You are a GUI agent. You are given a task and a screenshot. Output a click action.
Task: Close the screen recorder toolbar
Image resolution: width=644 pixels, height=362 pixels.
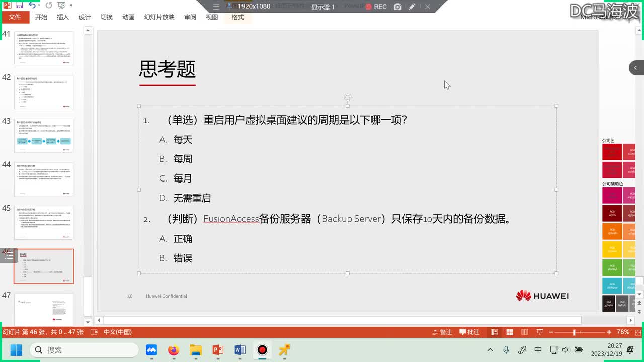[427, 7]
